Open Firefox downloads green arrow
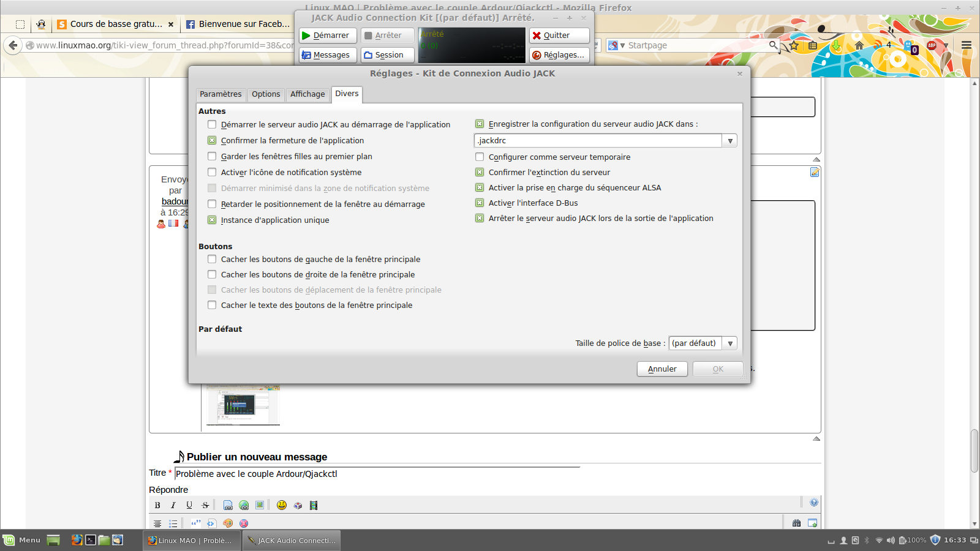 coord(836,45)
